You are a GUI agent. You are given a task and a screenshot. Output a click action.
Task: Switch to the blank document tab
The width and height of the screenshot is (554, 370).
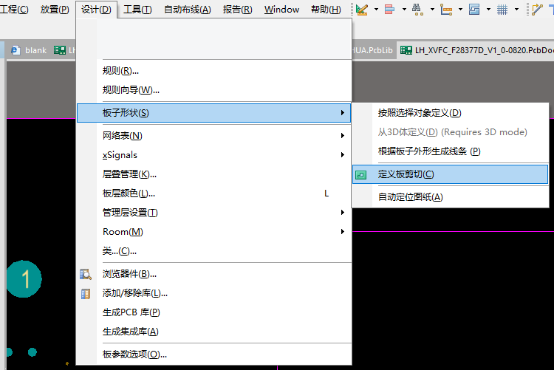tap(30, 50)
